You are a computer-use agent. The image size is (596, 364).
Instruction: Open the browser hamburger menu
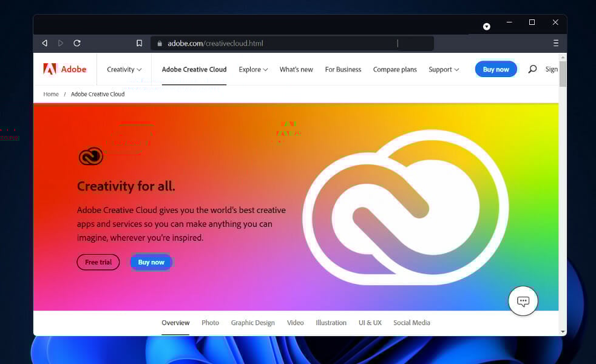point(556,43)
